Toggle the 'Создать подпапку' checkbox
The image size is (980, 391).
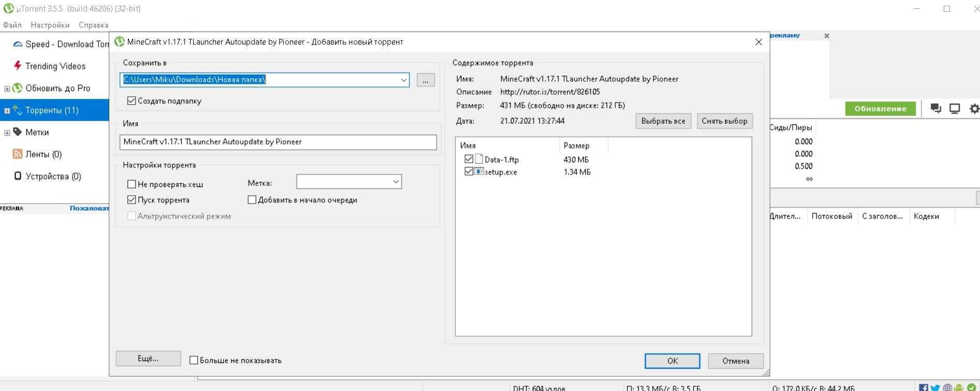pos(132,101)
